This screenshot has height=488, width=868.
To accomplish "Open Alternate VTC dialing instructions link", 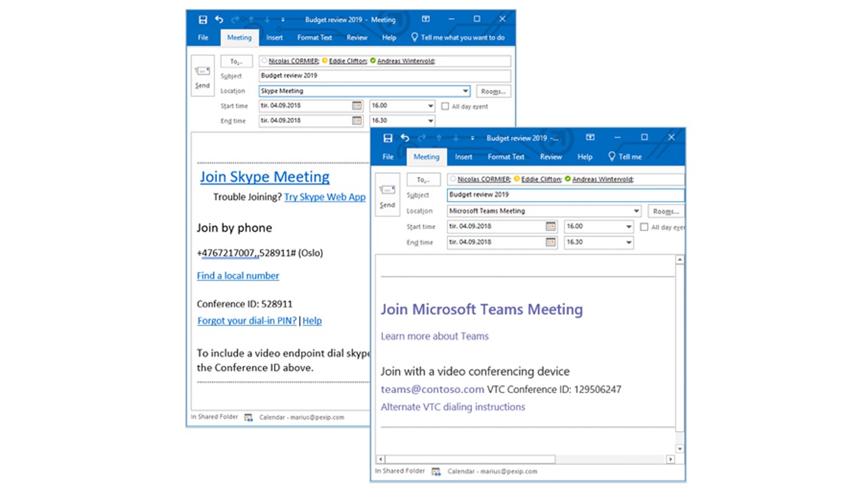I will point(453,407).
